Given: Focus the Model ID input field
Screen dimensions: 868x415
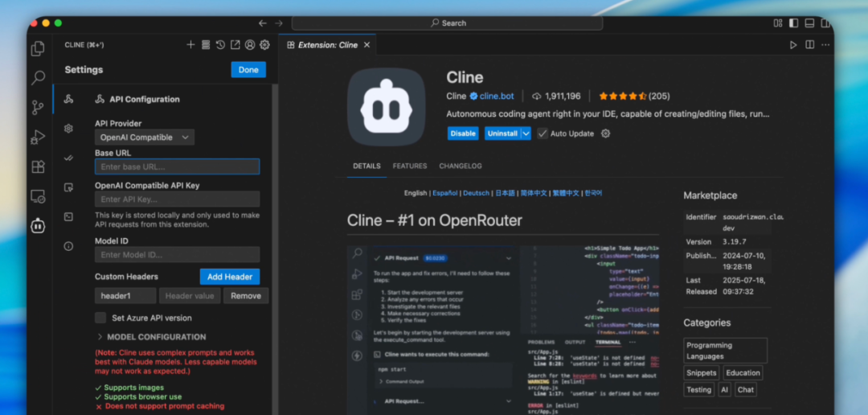Looking at the screenshot, I should coord(177,255).
